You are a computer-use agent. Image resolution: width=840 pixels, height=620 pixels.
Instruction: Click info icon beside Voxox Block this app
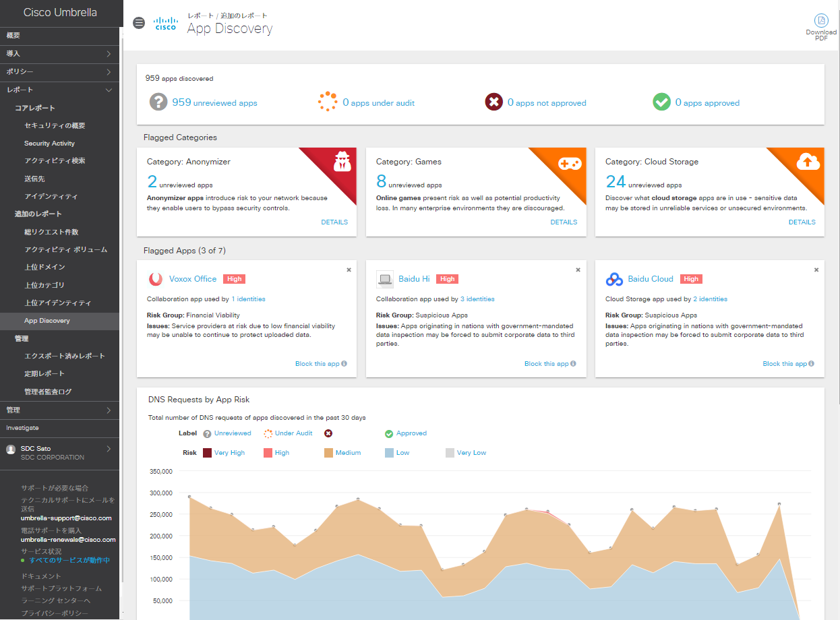(x=344, y=364)
